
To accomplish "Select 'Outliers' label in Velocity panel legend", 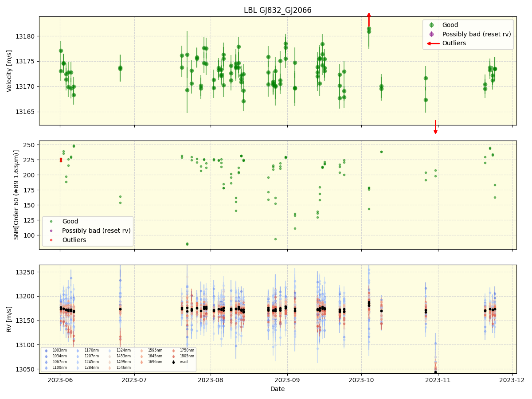I will (454, 43).
